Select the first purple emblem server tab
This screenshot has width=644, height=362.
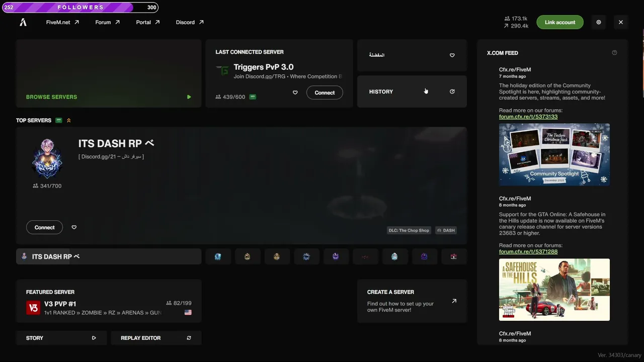click(x=336, y=256)
